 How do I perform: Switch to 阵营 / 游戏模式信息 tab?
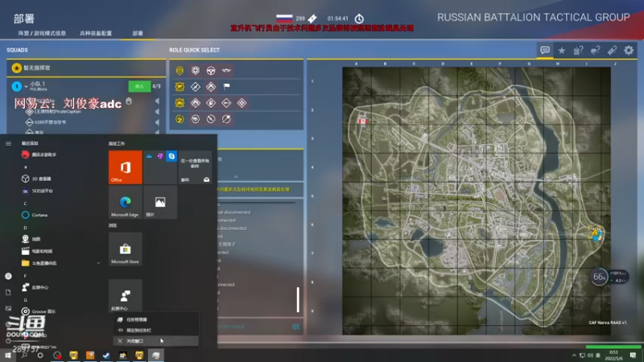click(x=42, y=33)
